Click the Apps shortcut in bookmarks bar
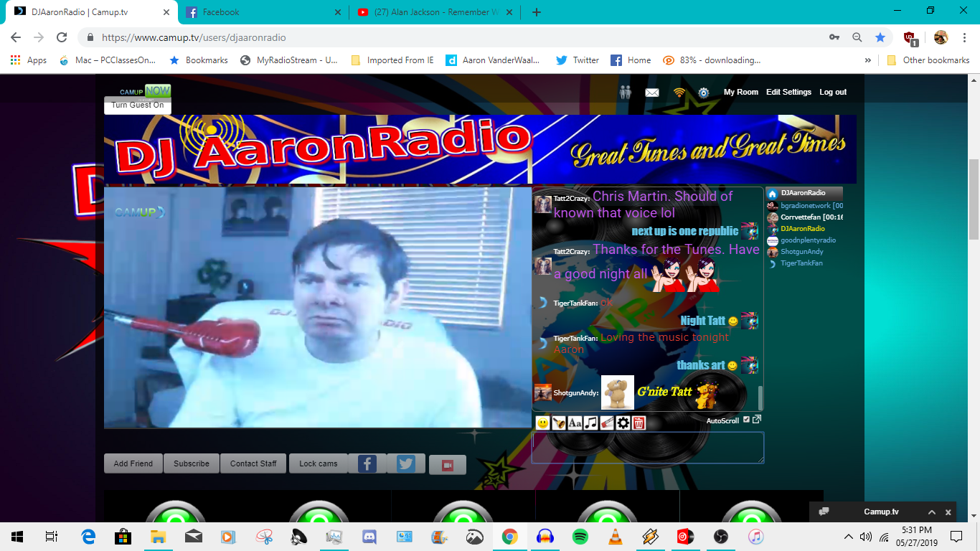 29,60
